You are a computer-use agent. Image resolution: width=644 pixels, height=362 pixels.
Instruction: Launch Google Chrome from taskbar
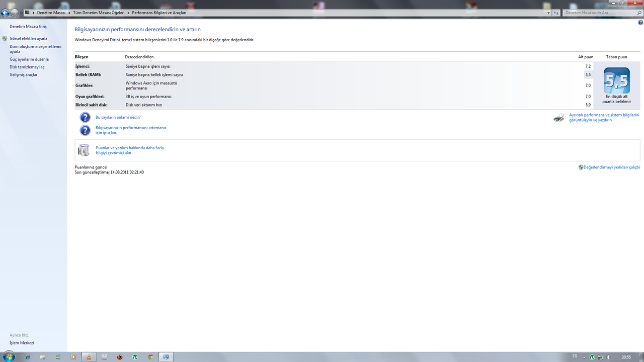coord(150,357)
